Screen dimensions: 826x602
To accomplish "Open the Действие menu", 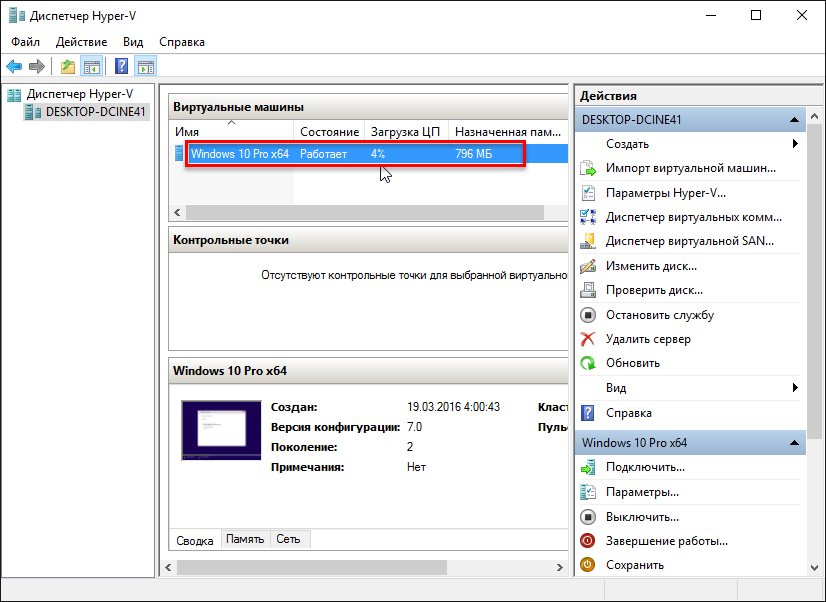I will (82, 42).
